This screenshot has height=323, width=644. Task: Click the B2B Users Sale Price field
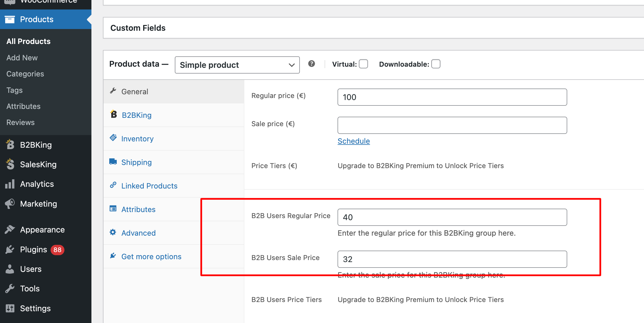(x=452, y=259)
